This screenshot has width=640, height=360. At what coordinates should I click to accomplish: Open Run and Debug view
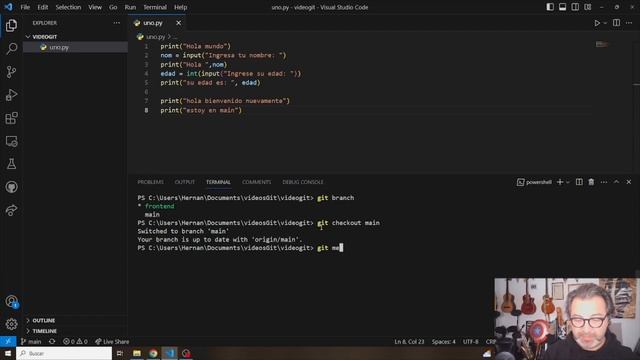point(11,95)
